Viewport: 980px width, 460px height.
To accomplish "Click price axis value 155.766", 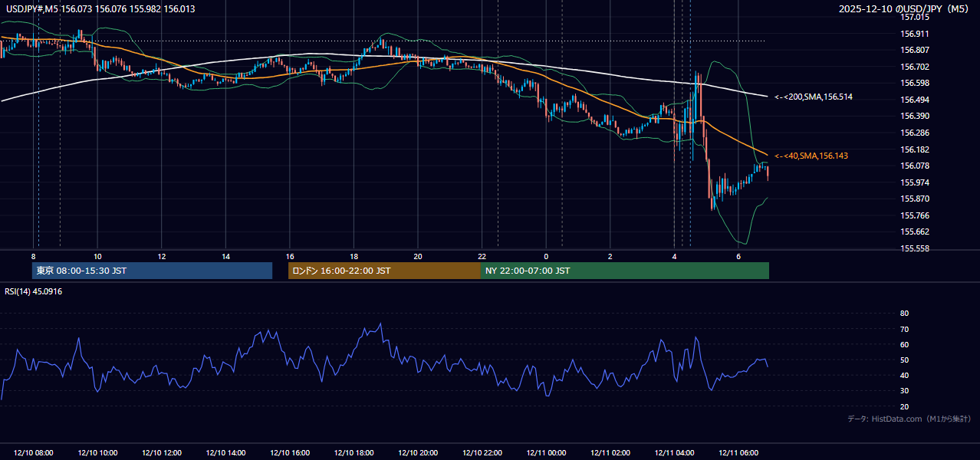I will (x=915, y=215).
